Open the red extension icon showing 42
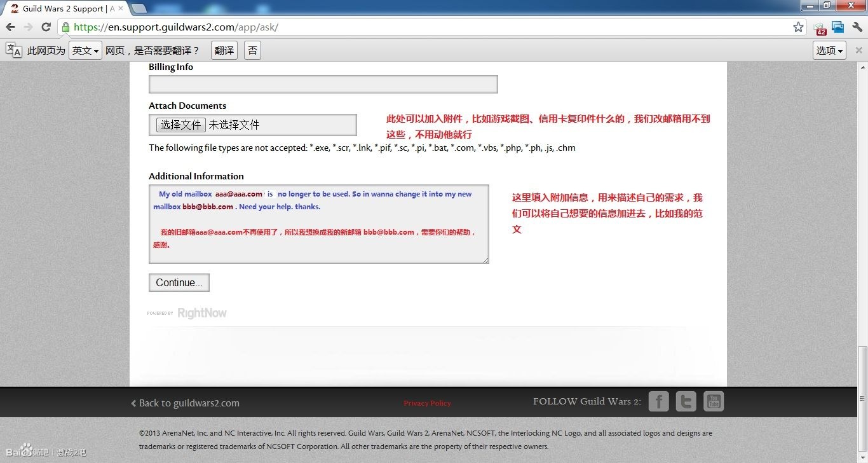Viewport: 868px width, 463px height. [x=820, y=28]
